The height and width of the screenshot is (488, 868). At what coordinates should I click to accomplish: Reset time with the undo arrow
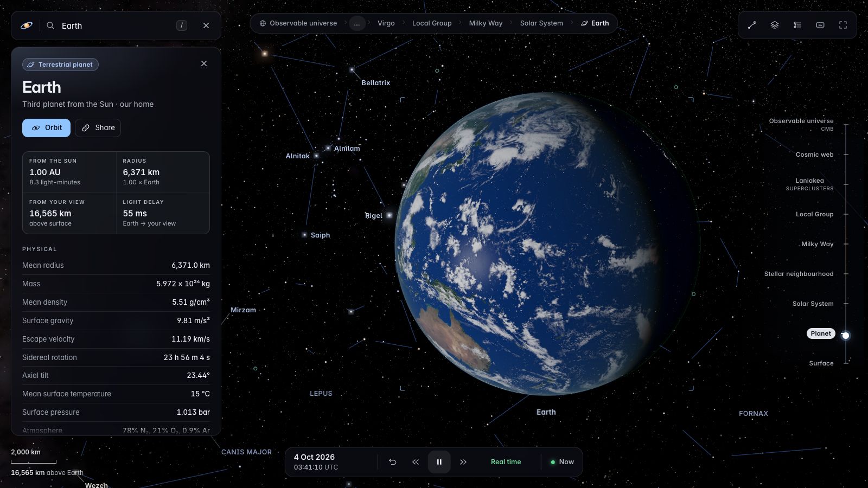(393, 462)
